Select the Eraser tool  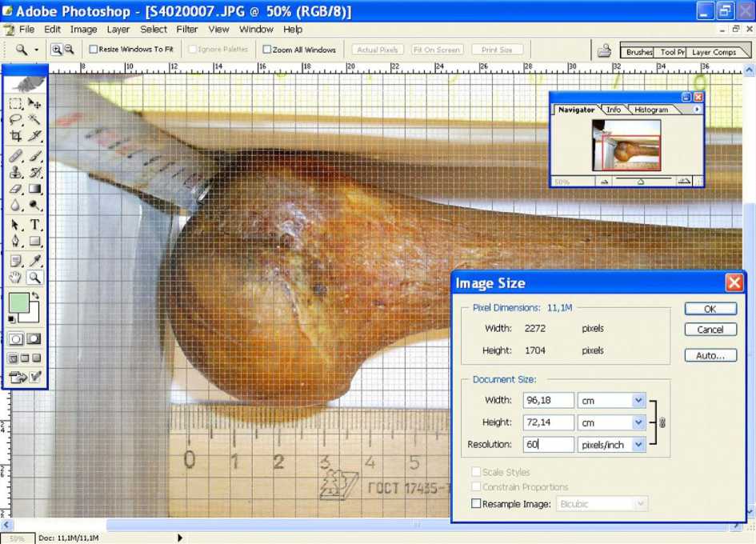click(15, 189)
